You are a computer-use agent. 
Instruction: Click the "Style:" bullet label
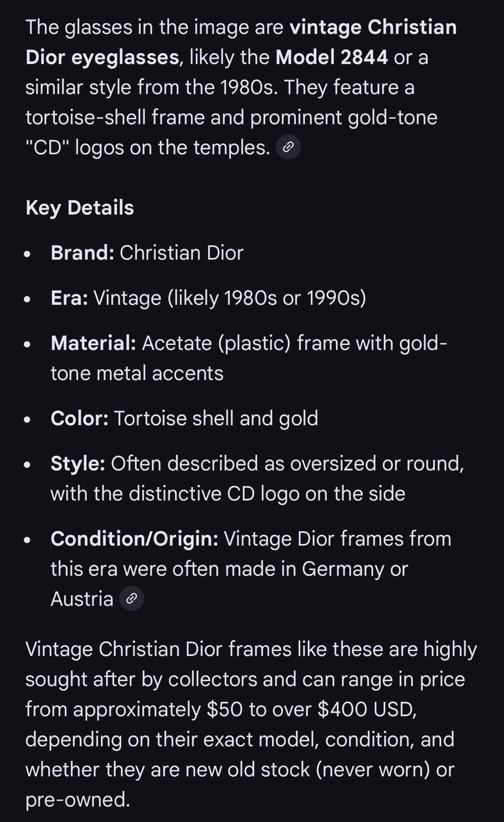click(x=78, y=463)
